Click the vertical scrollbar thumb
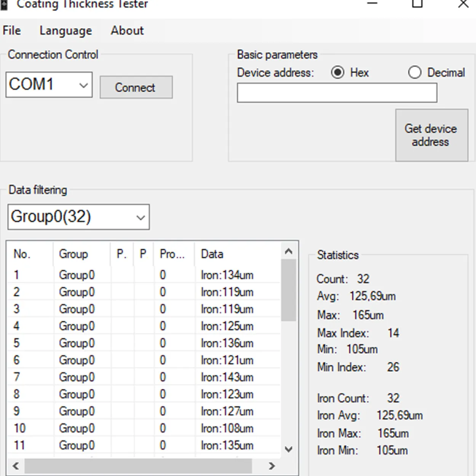Screen dimensions: 476x476 point(289,290)
